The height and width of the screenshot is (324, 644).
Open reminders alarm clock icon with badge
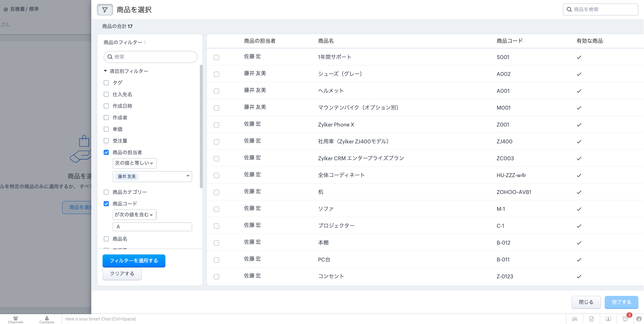click(625, 319)
